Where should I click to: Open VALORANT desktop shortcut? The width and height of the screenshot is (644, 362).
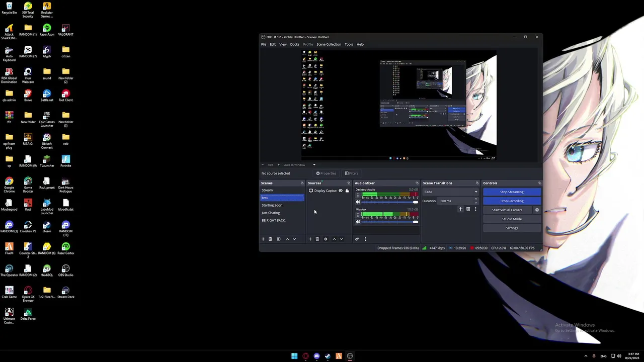point(65,30)
